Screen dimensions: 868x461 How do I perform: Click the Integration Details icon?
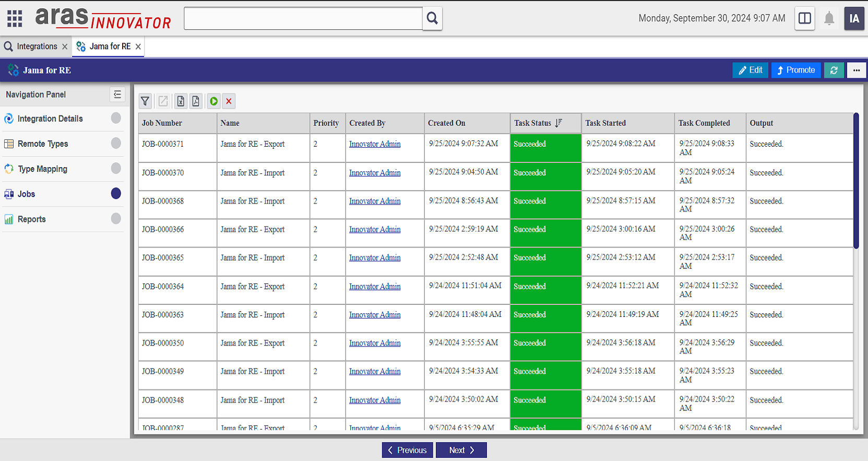coord(9,119)
